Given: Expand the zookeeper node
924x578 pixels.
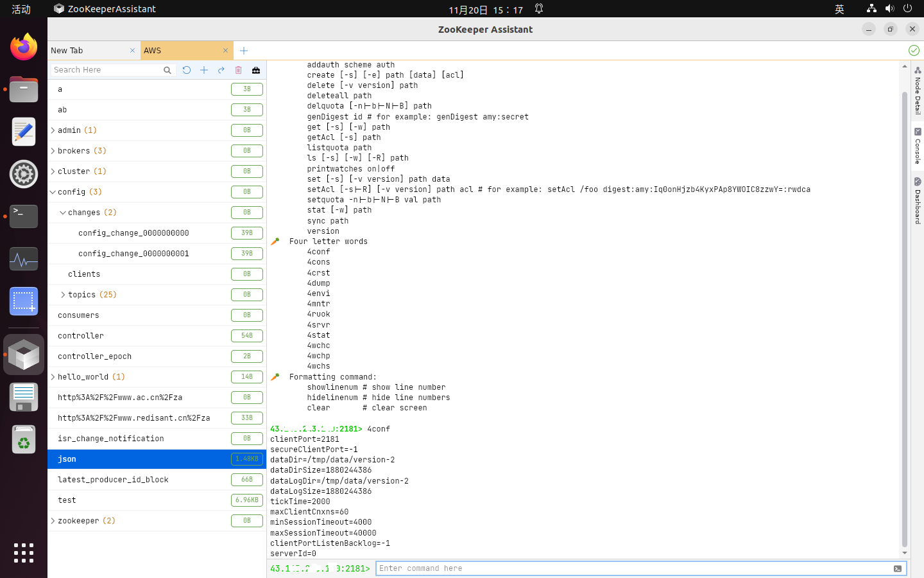Looking at the screenshot, I should pyautogui.click(x=53, y=521).
